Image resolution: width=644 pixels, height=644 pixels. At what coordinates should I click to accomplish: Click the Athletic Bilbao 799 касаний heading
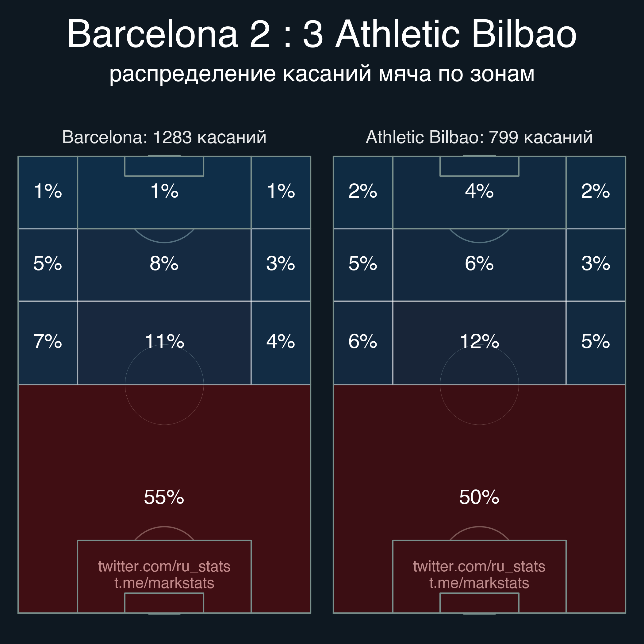coord(479,137)
